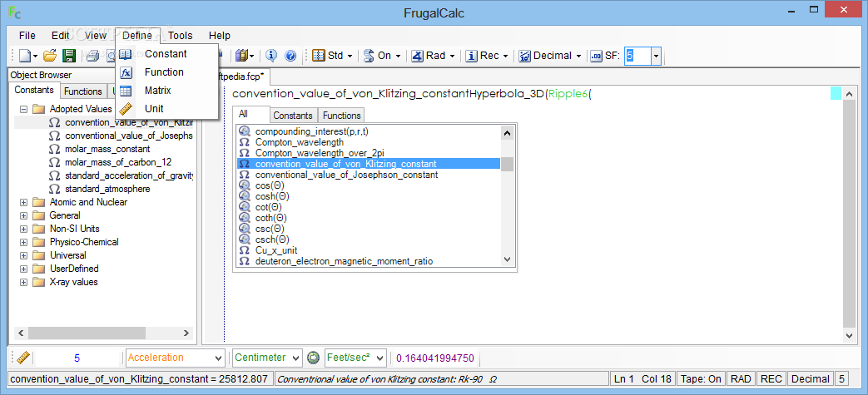Viewport: 868px width, 395px height.
Task: Click the blue help question mark icon
Action: click(290, 56)
